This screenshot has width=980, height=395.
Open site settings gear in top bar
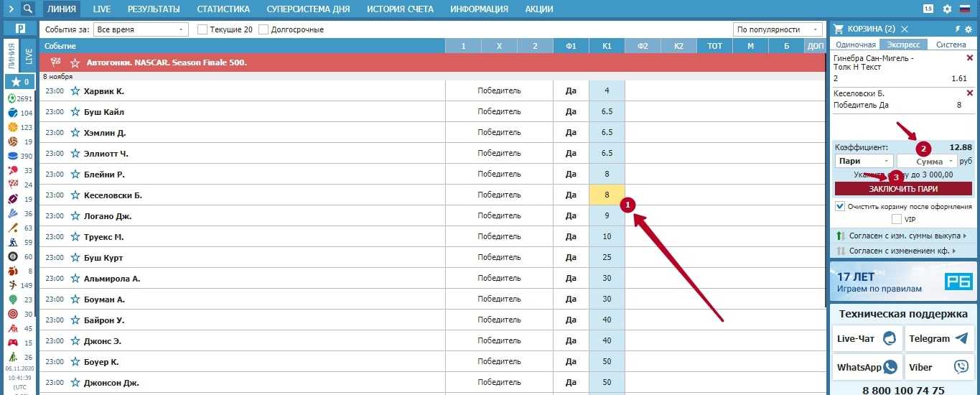pos(947,9)
